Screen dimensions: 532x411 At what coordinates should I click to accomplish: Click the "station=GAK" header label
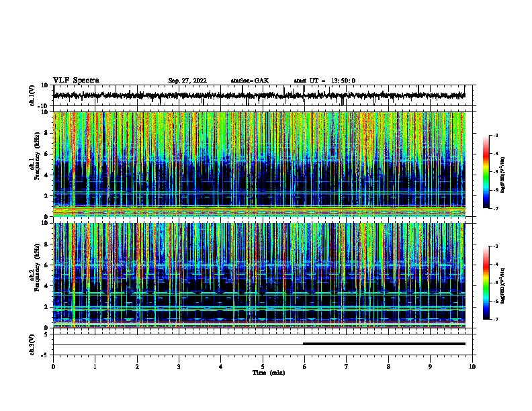point(250,81)
